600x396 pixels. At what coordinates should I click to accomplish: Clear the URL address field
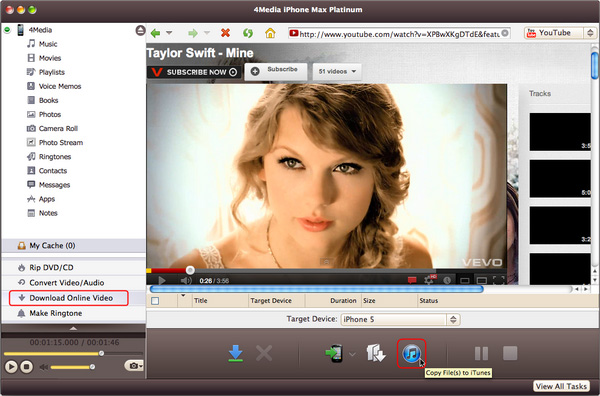[x=505, y=33]
